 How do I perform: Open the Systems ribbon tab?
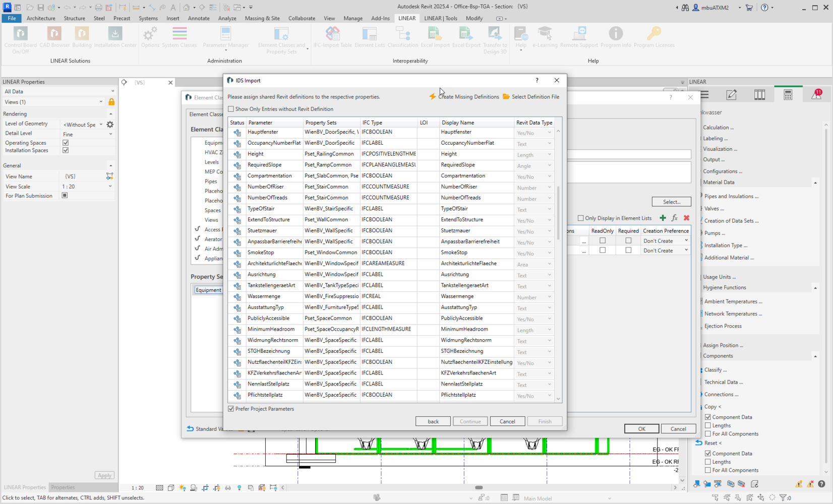click(x=148, y=18)
